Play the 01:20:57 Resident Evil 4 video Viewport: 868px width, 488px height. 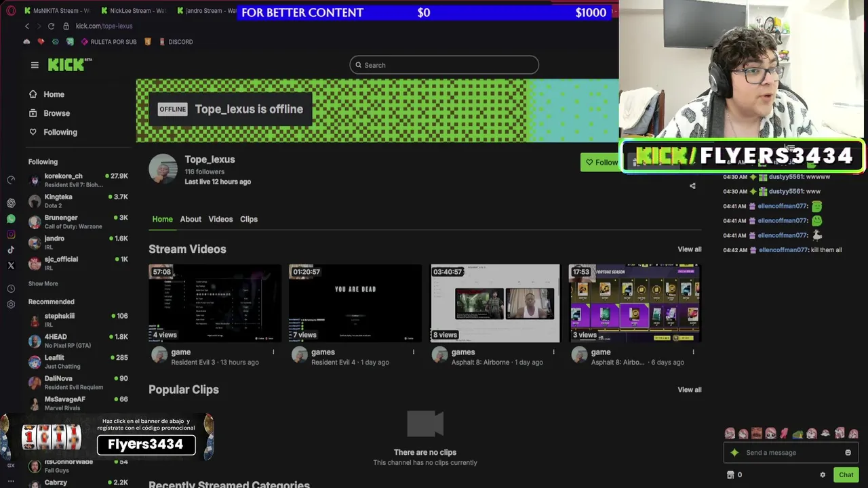[355, 303]
